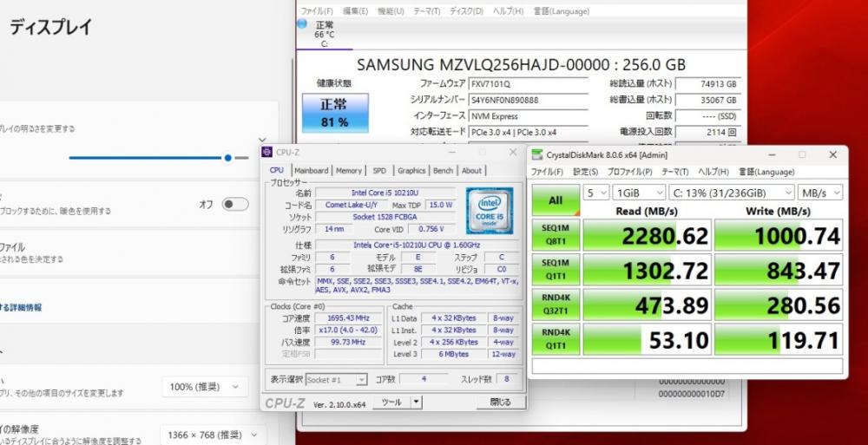Image resolution: width=868 pixels, height=445 pixels.
Task: Open ヘルプ(H) menu in CrystalDiskInfo
Action: pyautogui.click(x=508, y=11)
